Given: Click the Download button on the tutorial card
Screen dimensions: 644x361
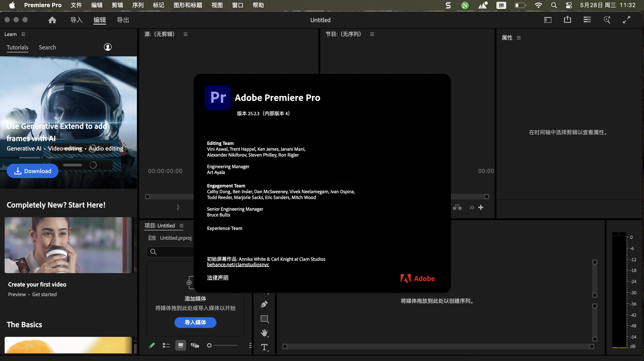Looking at the screenshot, I should pyautogui.click(x=32, y=171).
